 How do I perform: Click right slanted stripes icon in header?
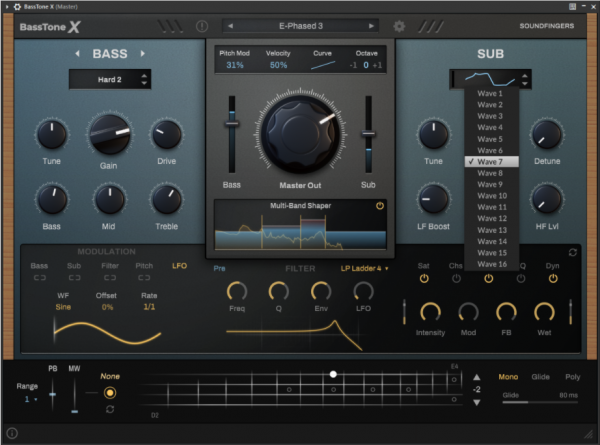pos(431,26)
